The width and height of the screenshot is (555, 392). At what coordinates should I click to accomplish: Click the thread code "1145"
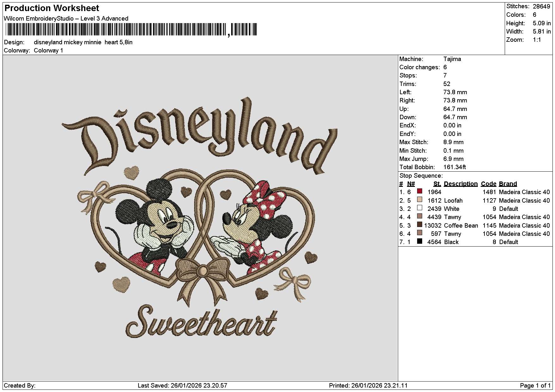490,226
